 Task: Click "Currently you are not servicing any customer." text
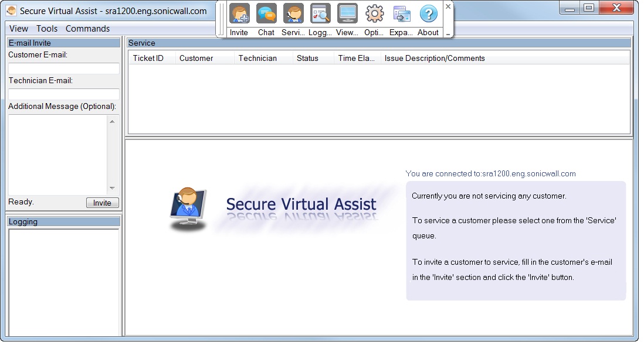[x=489, y=196]
